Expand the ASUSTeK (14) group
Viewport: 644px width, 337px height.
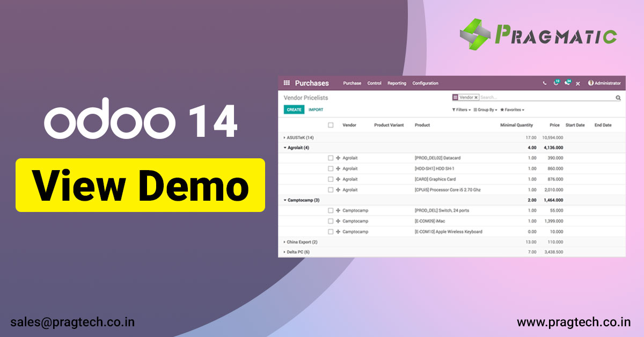pos(299,138)
